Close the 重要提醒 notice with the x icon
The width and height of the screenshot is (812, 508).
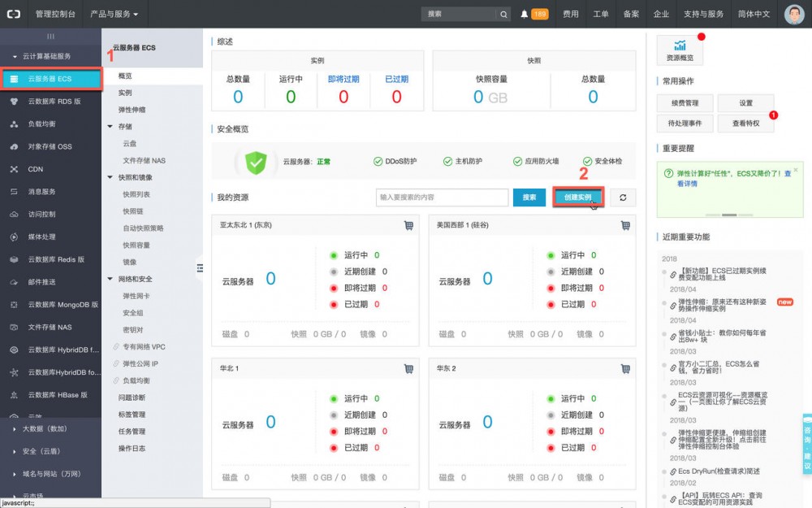pyautogui.click(x=796, y=170)
